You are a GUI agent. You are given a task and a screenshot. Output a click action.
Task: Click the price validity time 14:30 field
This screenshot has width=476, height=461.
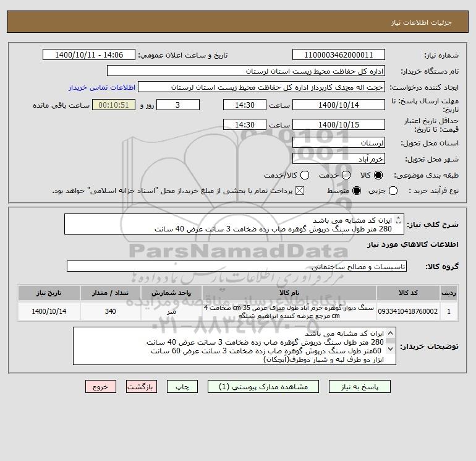point(245,124)
